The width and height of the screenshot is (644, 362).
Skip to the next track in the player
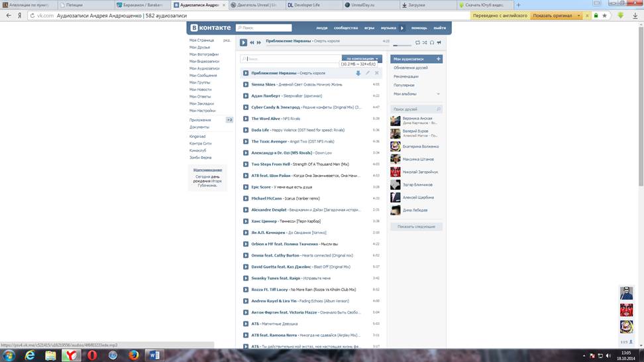[259, 42]
